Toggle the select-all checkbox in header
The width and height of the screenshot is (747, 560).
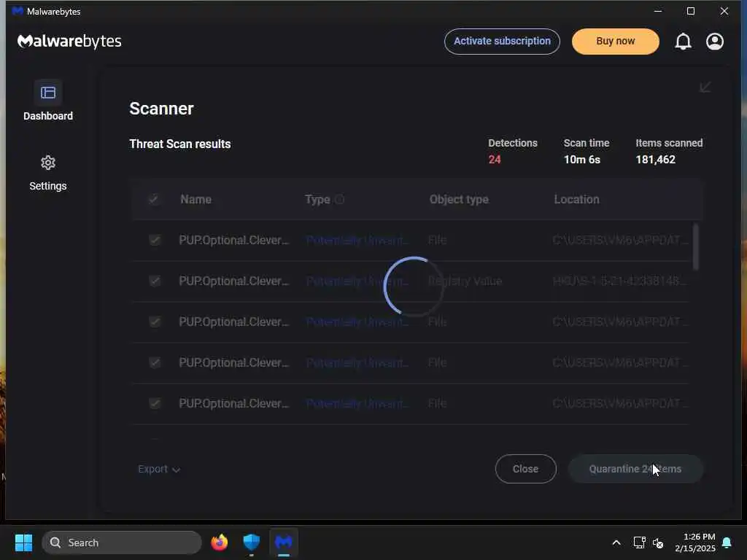(153, 199)
